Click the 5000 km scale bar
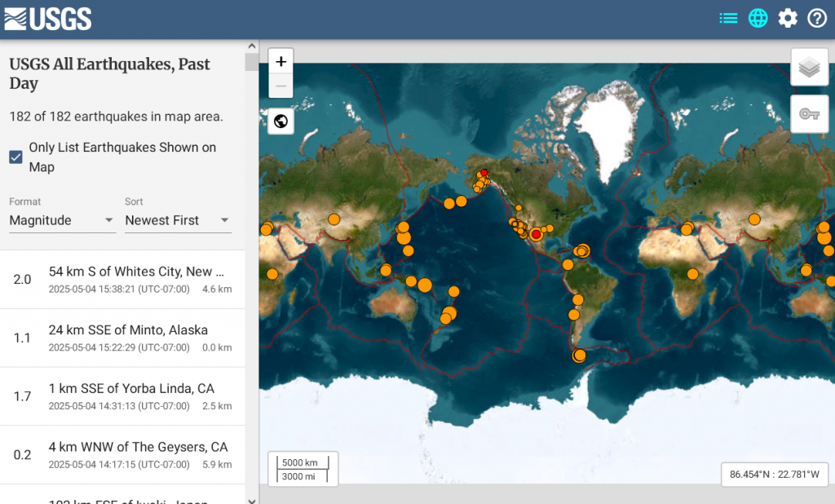Image resolution: width=835 pixels, height=504 pixels. pos(303,462)
